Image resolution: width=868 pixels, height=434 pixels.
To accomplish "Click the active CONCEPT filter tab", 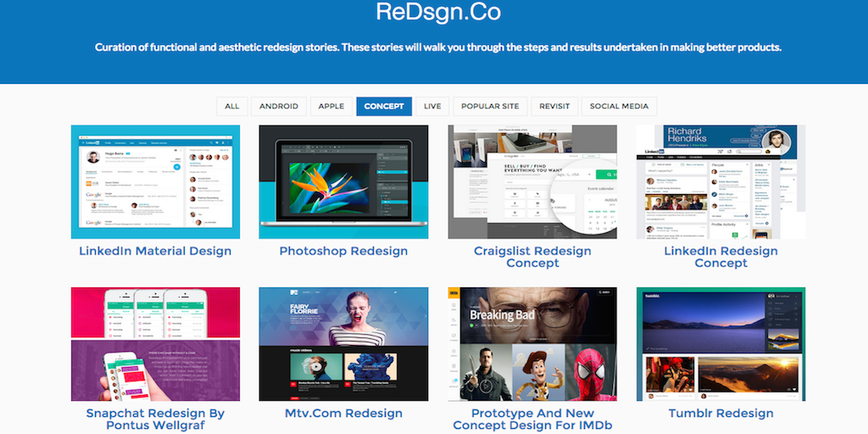I will 384,106.
